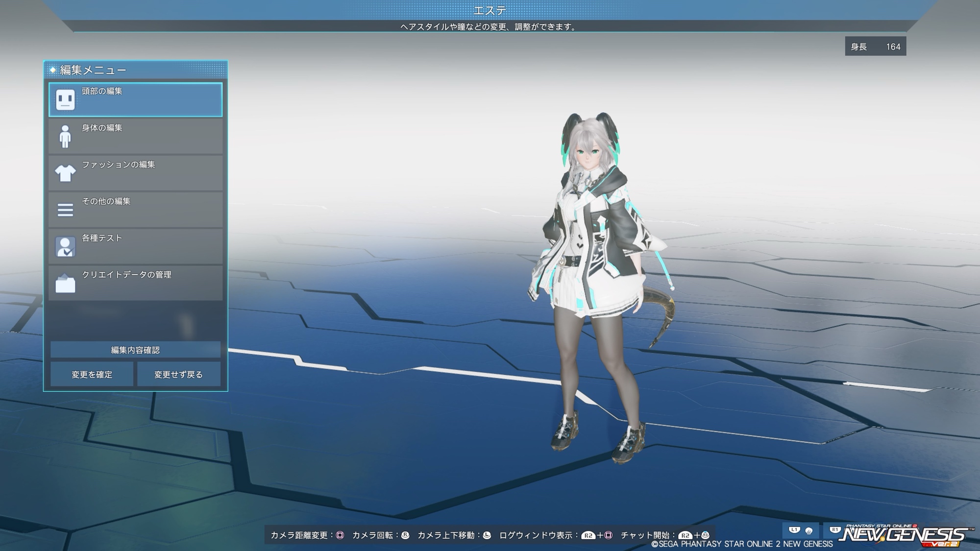The image size is (980, 551).
Task: Click the R stick camera rotation icon
Action: click(405, 535)
